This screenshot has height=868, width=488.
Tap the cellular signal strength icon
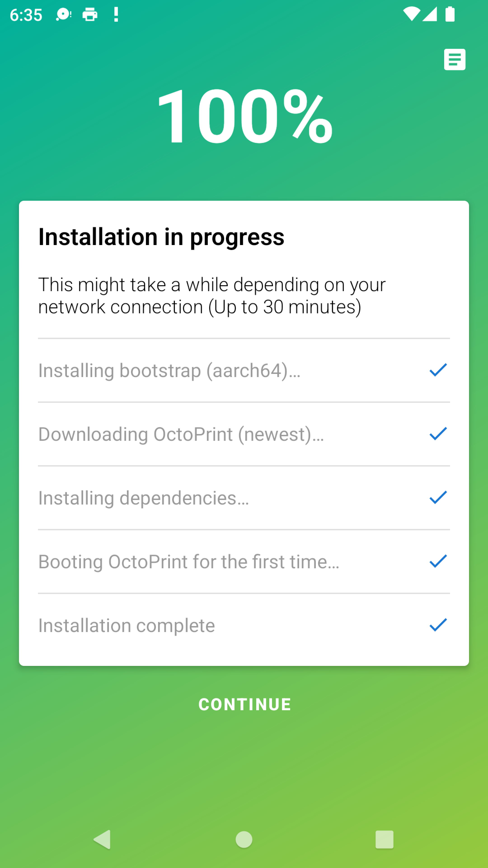pyautogui.click(x=430, y=14)
